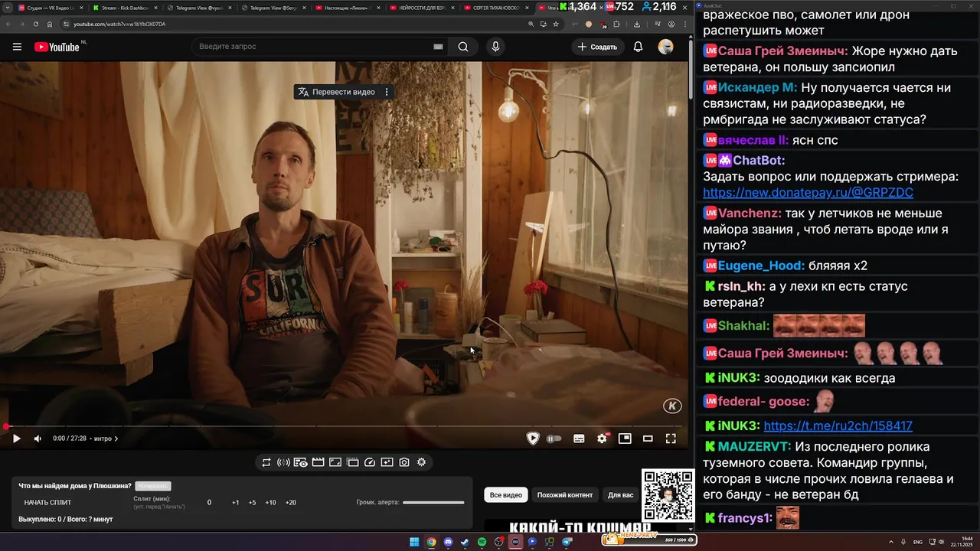The width and height of the screenshot is (980, 551).
Task: Play the video
Action: tap(16, 439)
